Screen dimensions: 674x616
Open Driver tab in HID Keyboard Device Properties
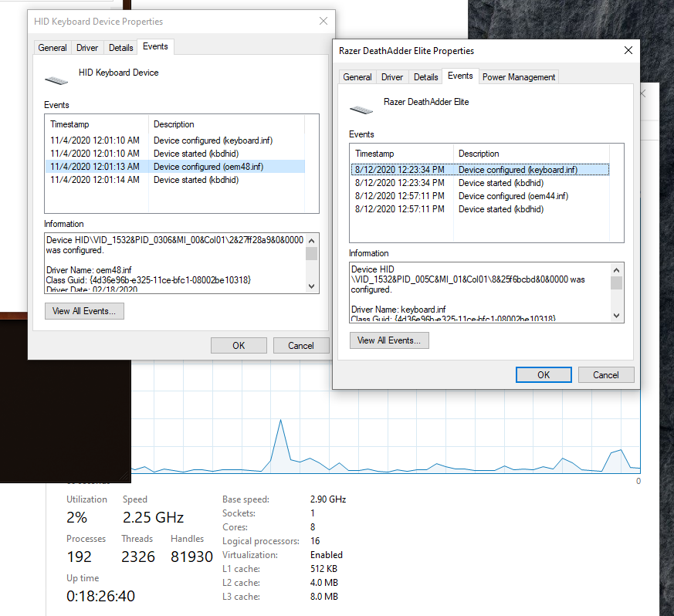pyautogui.click(x=87, y=48)
